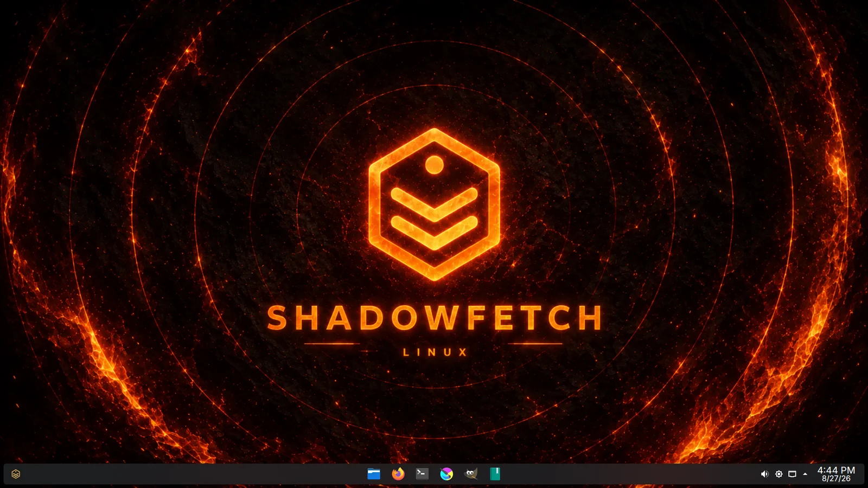
Task: Expand hidden system tray icons arrow
Action: 805,474
